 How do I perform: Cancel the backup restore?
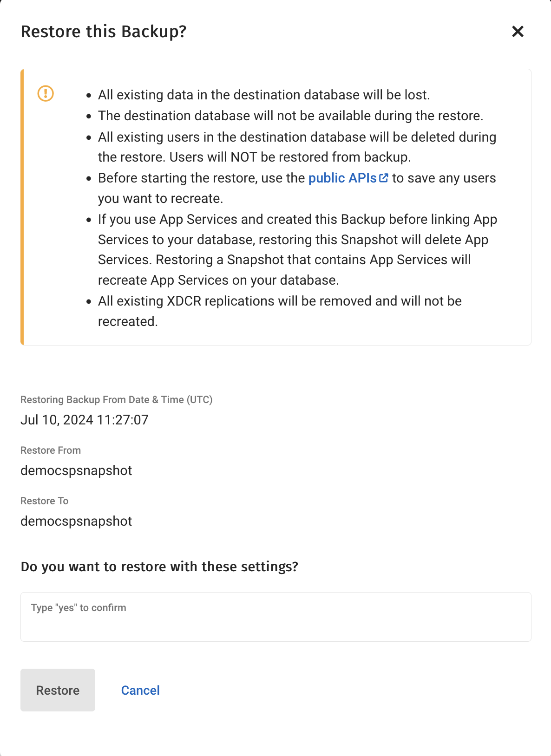point(140,690)
